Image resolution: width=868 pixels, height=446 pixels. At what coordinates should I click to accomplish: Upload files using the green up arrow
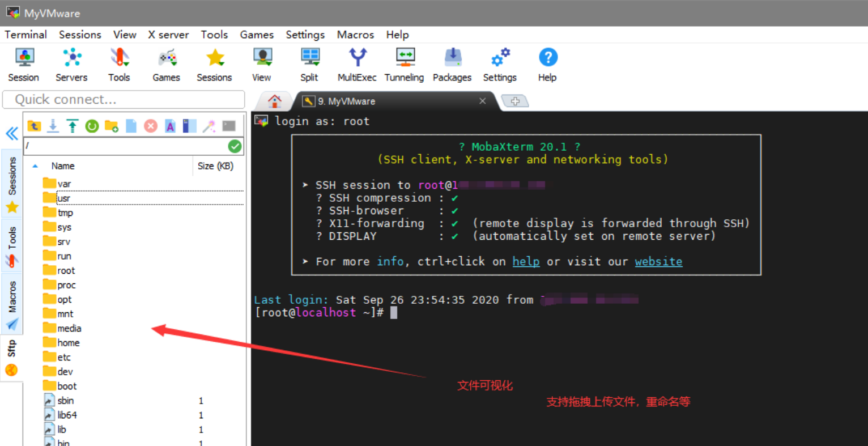click(x=73, y=126)
